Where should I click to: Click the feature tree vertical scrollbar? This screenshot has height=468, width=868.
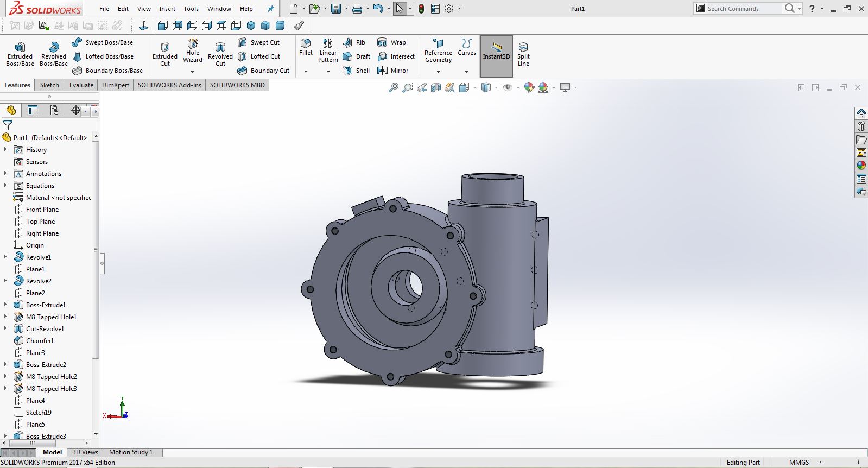tap(96, 250)
